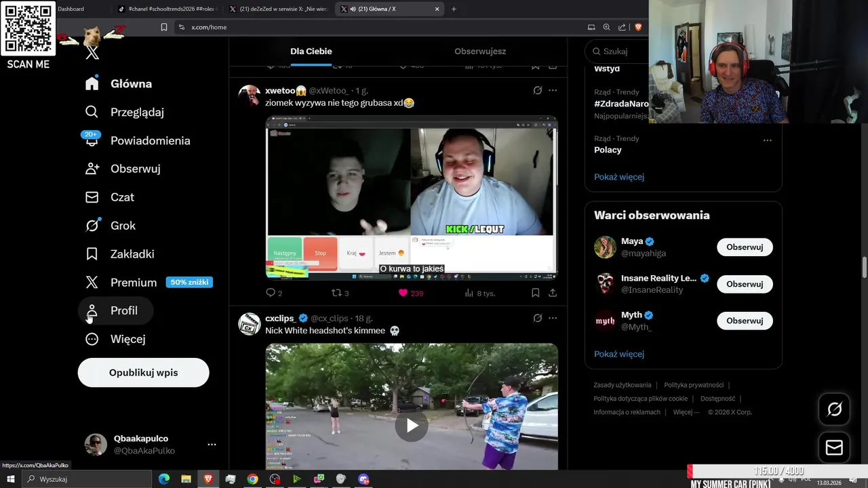This screenshot has height=488, width=868.
Task: Open more options on xwetoo post
Action: click(553, 91)
